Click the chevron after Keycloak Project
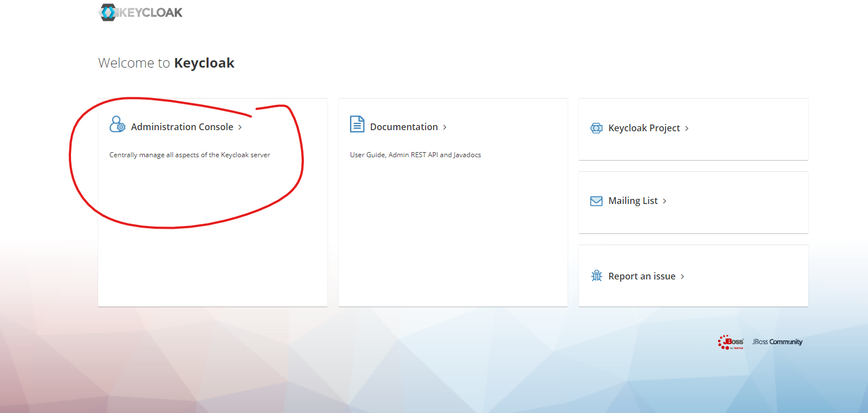This screenshot has width=868, height=413. pyautogui.click(x=687, y=128)
